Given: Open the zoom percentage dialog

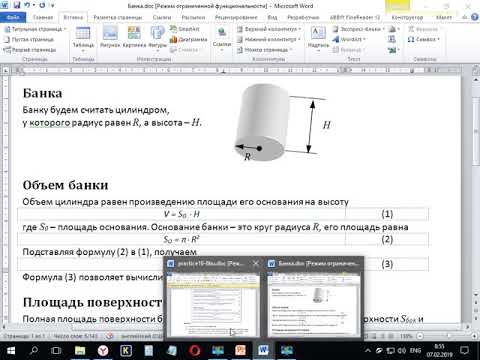Looking at the screenshot, I should (x=407, y=336).
